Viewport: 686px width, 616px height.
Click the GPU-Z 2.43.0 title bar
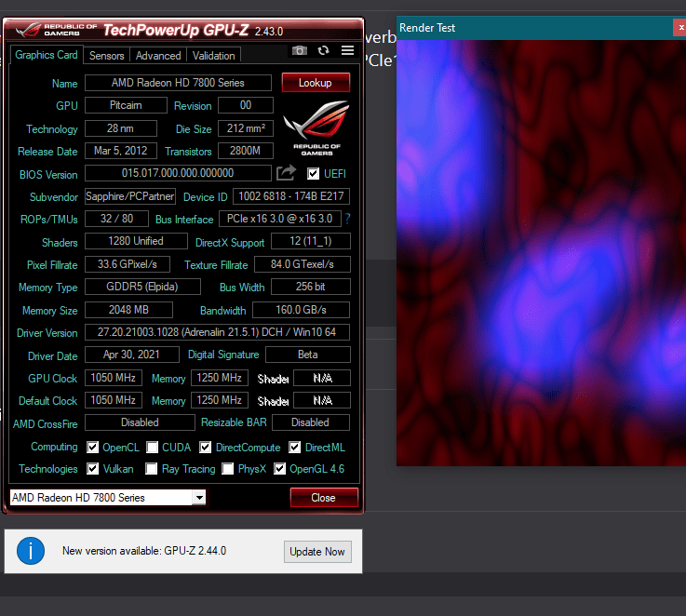(183, 30)
